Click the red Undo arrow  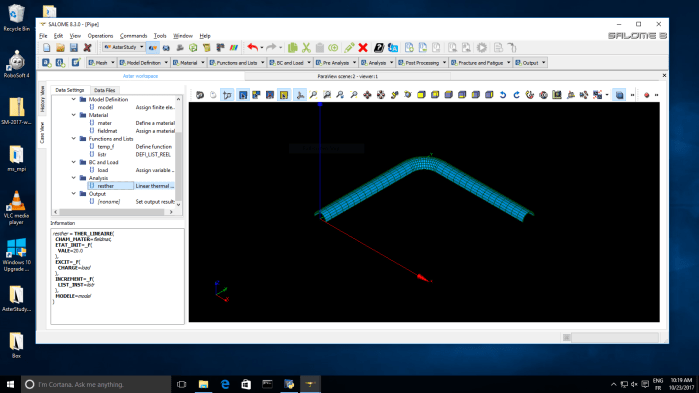tap(252, 47)
